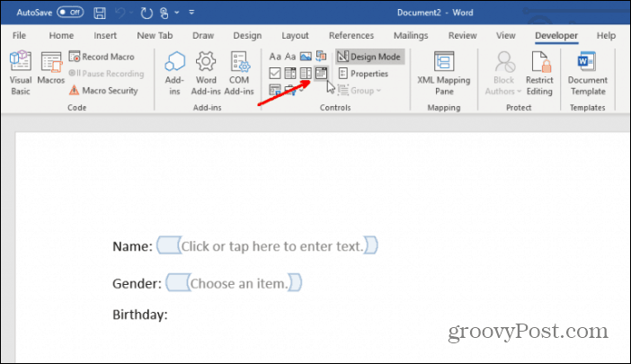Insert Plain Text content control
Image resolution: width=631 pixels, height=364 pixels.
click(x=290, y=57)
